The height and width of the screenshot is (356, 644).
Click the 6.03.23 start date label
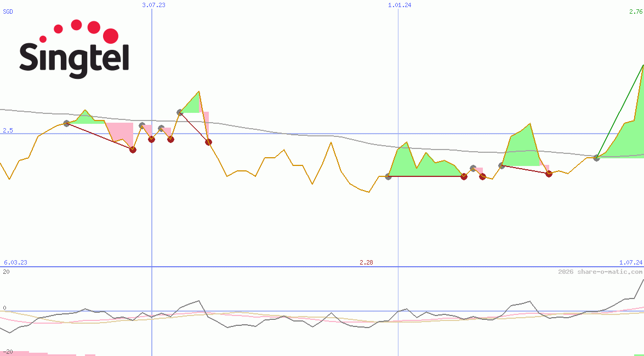pos(15,262)
